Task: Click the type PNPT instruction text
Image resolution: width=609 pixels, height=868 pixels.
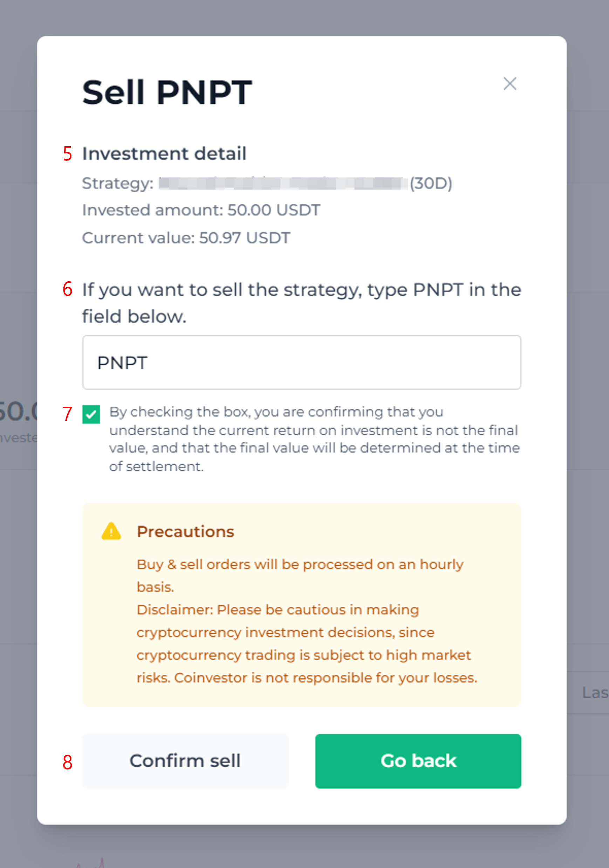Action: pos(301,303)
